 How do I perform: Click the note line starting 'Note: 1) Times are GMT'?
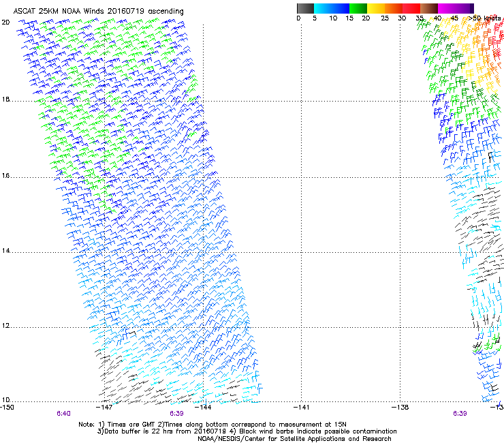(212, 425)
